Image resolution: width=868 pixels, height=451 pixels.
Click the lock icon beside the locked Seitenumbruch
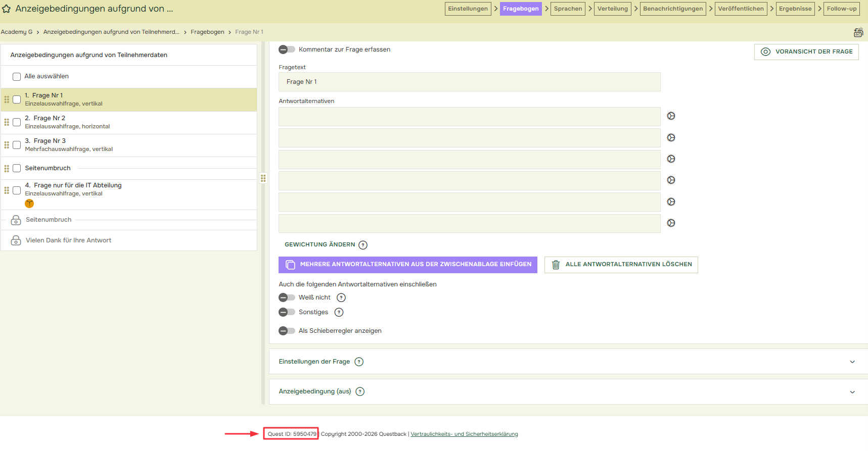point(16,220)
